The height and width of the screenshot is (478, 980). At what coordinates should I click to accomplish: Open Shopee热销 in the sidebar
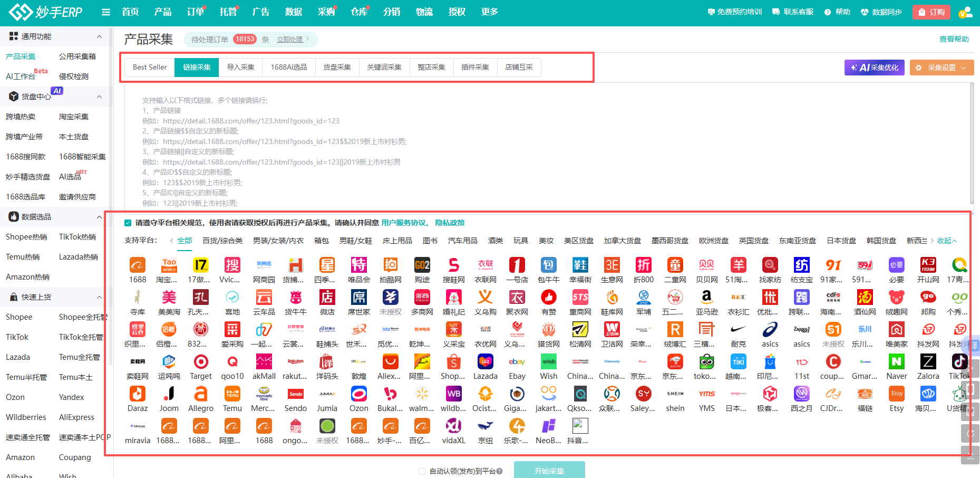tap(26, 237)
